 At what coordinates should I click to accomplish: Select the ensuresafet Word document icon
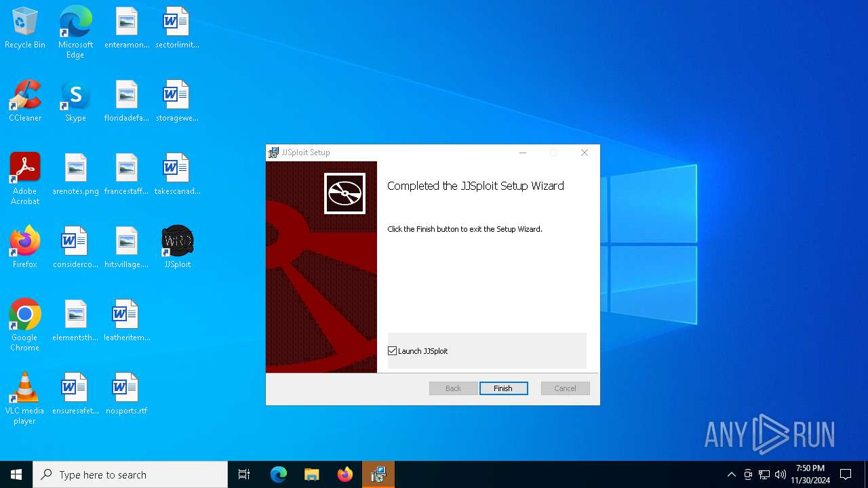coord(75,394)
